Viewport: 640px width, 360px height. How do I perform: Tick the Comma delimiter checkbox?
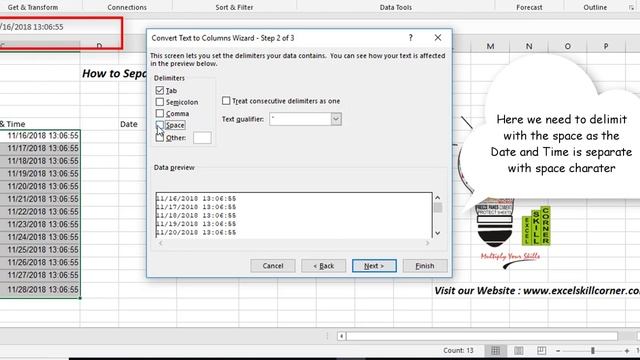pos(160,113)
